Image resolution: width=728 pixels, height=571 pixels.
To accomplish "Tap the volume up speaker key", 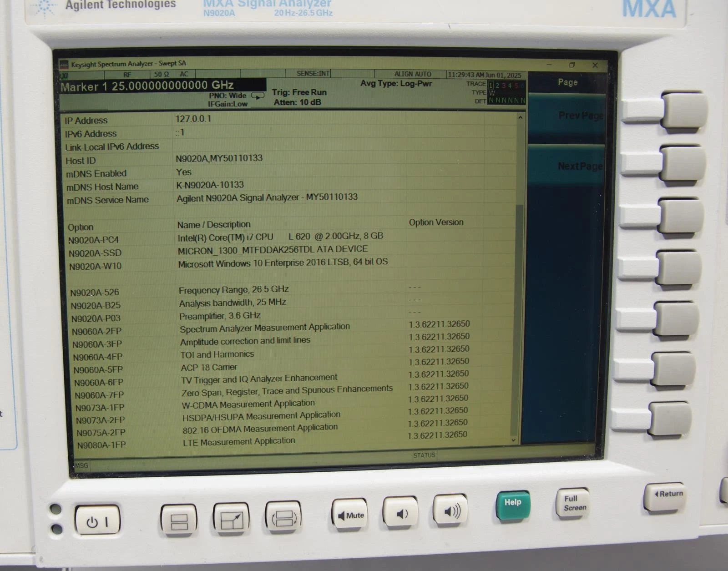I will pos(450,510).
